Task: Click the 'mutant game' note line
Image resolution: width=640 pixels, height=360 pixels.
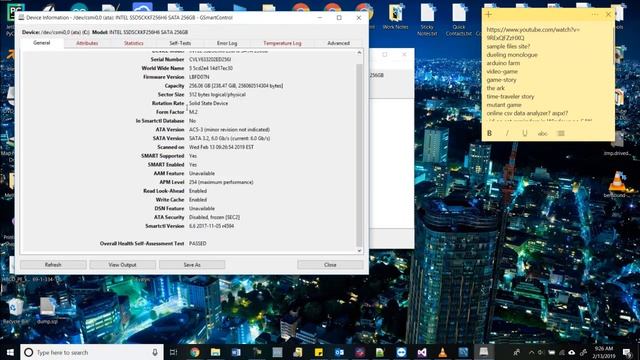Action: 504,105
